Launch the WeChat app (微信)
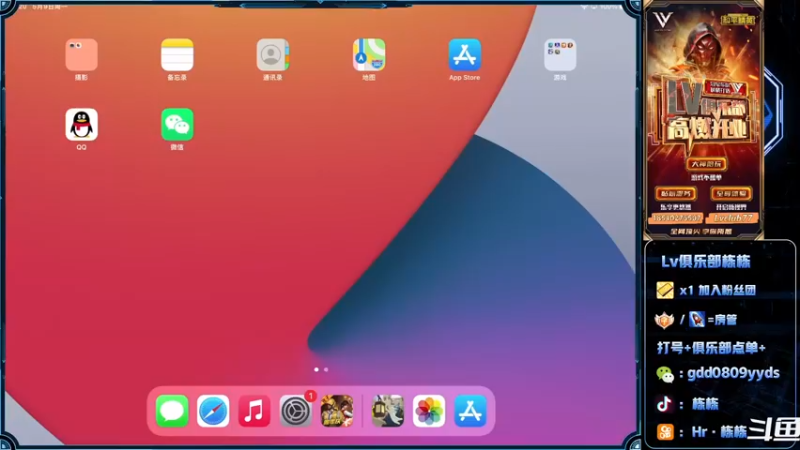Image resolution: width=800 pixels, height=450 pixels. (177, 124)
